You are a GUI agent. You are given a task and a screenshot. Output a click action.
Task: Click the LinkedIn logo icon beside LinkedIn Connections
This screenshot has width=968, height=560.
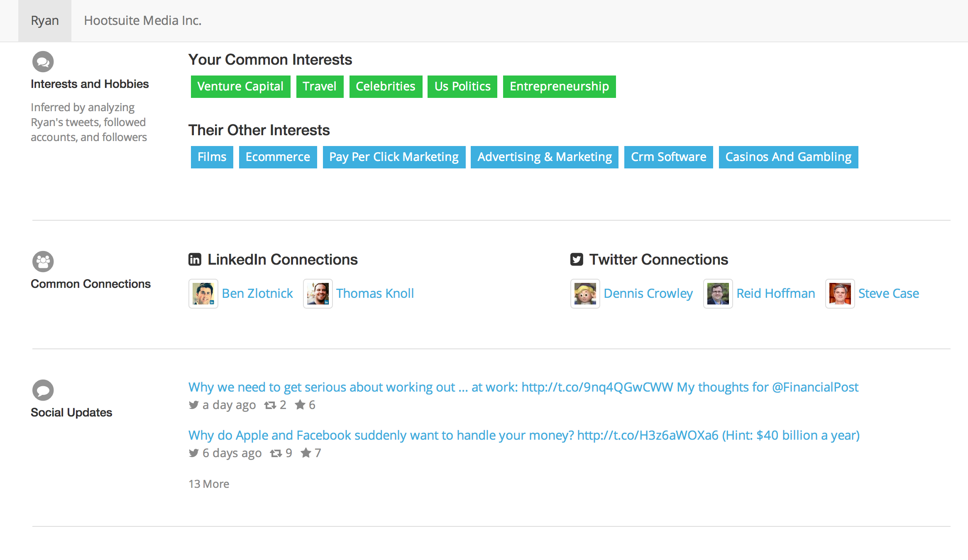tap(195, 260)
